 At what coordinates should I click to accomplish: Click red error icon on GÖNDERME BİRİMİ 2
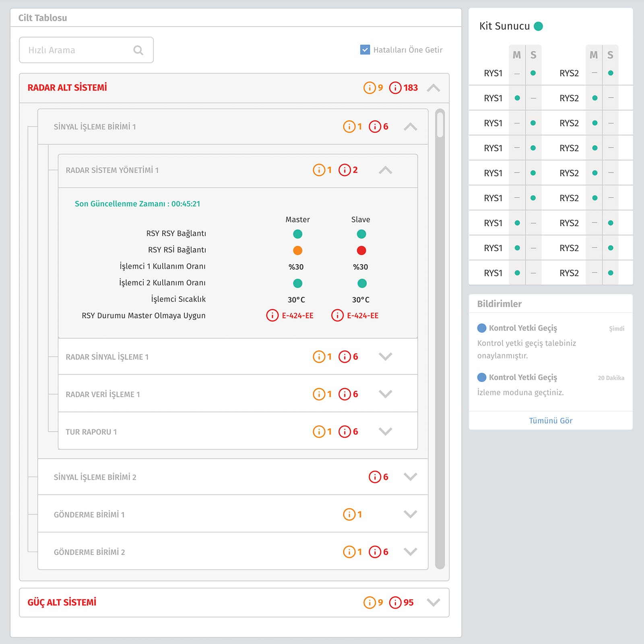[375, 552]
